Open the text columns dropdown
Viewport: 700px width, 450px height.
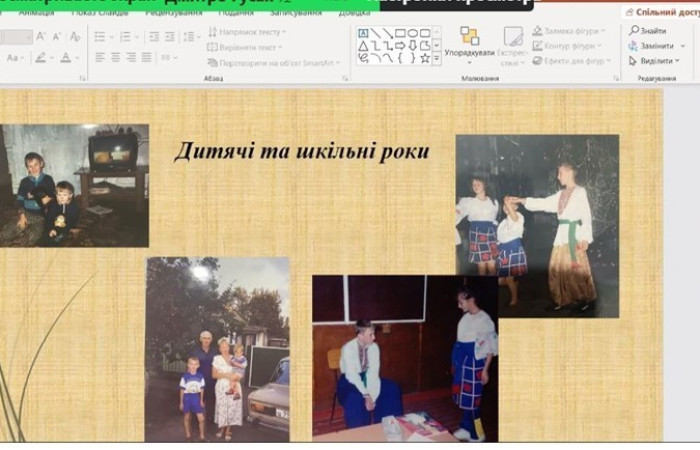pyautogui.click(x=169, y=57)
